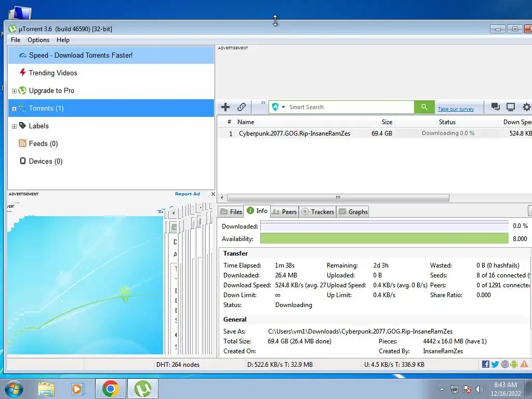Click the Downloaded progress bar

coord(384,227)
